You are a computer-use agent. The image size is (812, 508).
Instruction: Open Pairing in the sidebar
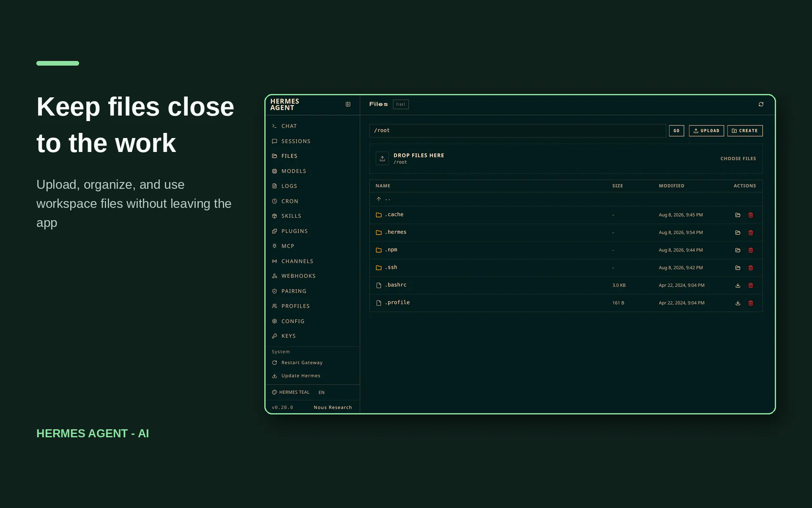[x=313, y=291]
